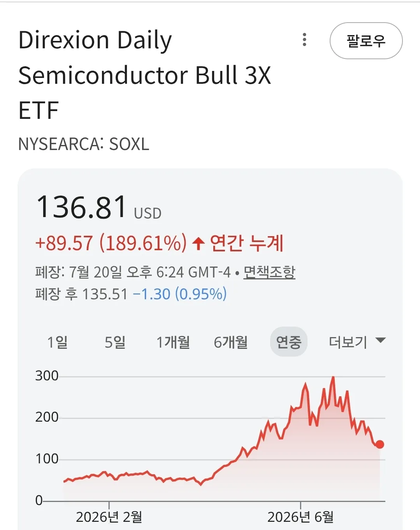
Task: Click the red up arrow icon
Action: pyautogui.click(x=199, y=244)
